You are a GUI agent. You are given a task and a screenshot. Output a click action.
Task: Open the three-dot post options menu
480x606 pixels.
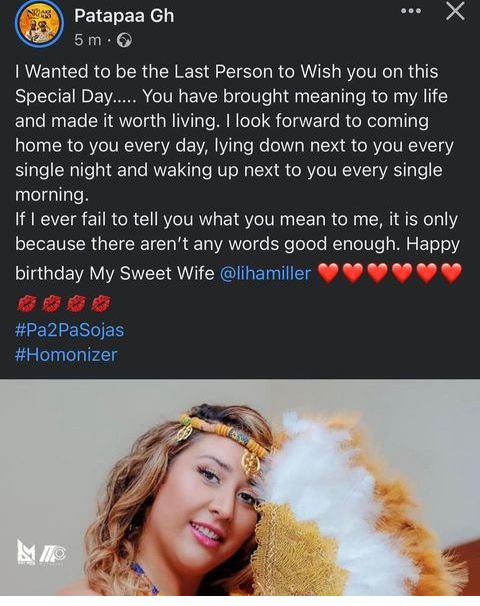(411, 11)
